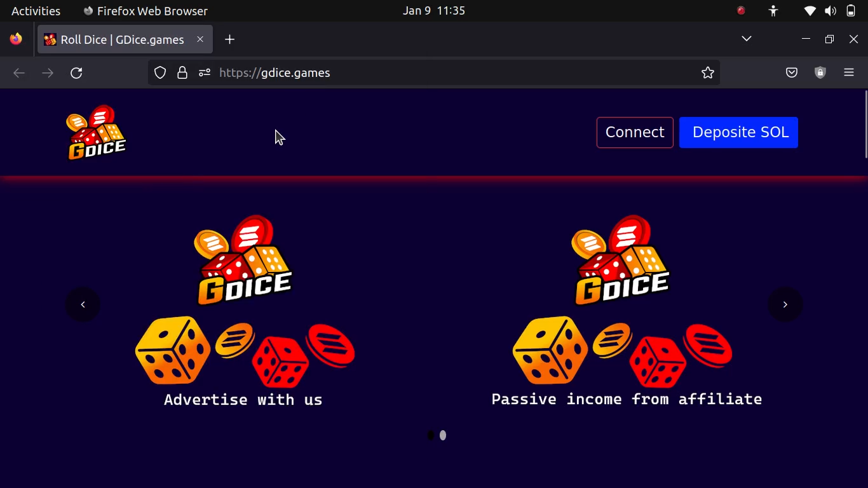Reload the current page
The height and width of the screenshot is (488, 868).
tap(76, 72)
